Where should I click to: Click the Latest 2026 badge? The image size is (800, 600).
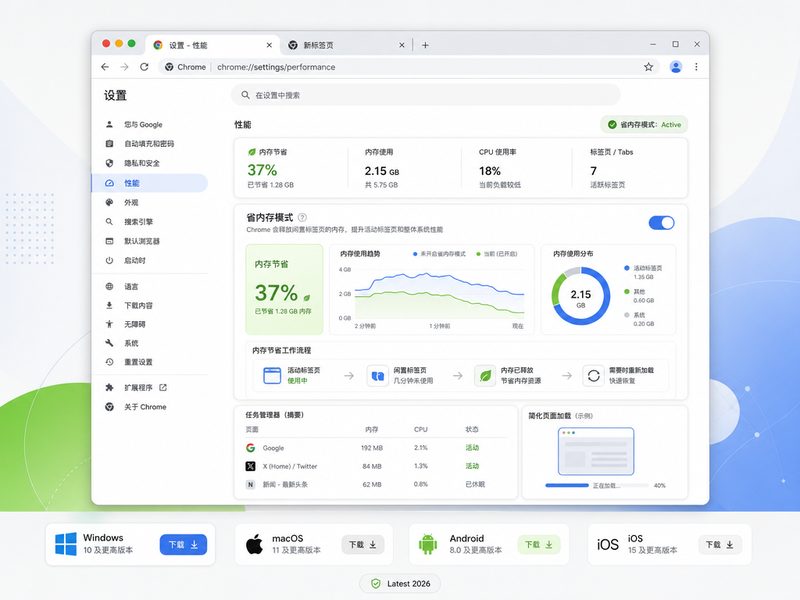[400, 583]
